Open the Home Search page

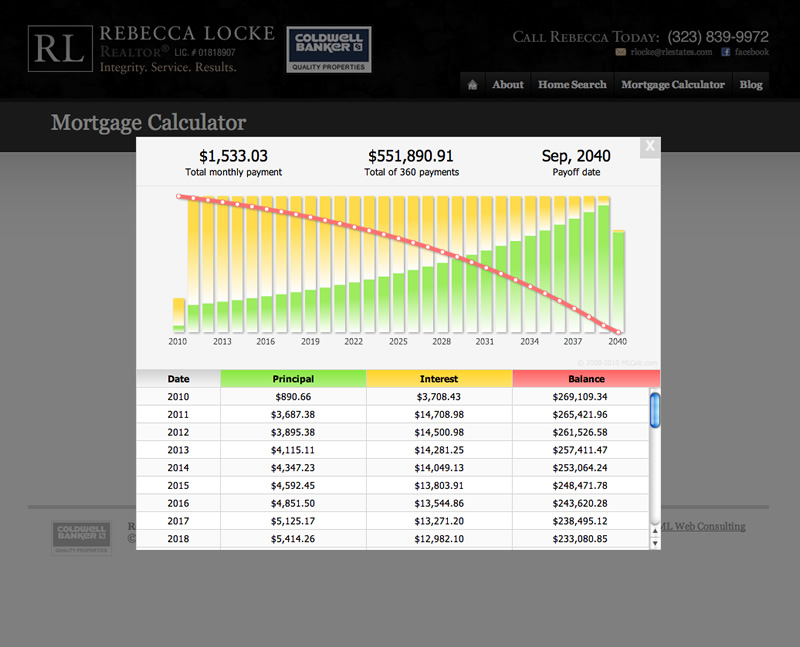tap(572, 85)
